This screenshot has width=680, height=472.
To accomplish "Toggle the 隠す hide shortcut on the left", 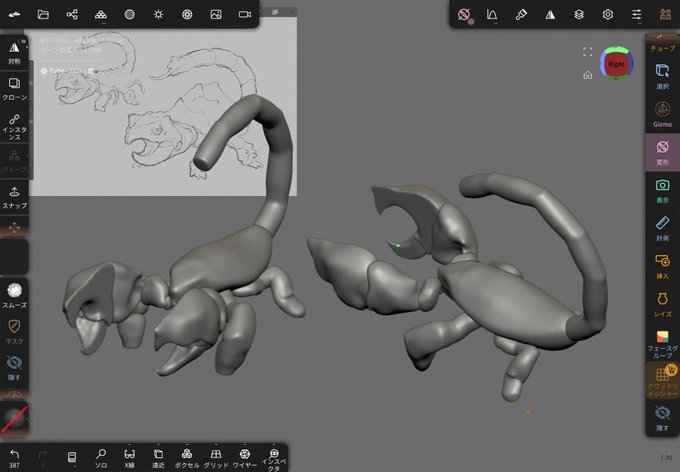I will click(14, 368).
